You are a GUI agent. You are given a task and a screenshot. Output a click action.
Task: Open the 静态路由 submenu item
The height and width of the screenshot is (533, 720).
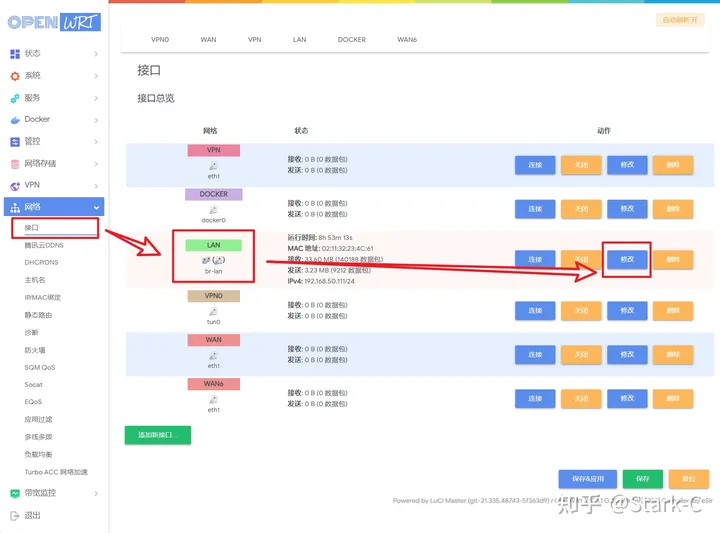pos(38,315)
